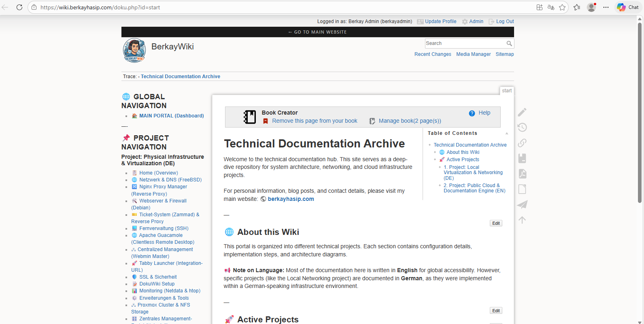The image size is (644, 324).
Task: Collapse the Table of Contents box
Action: coord(506,133)
